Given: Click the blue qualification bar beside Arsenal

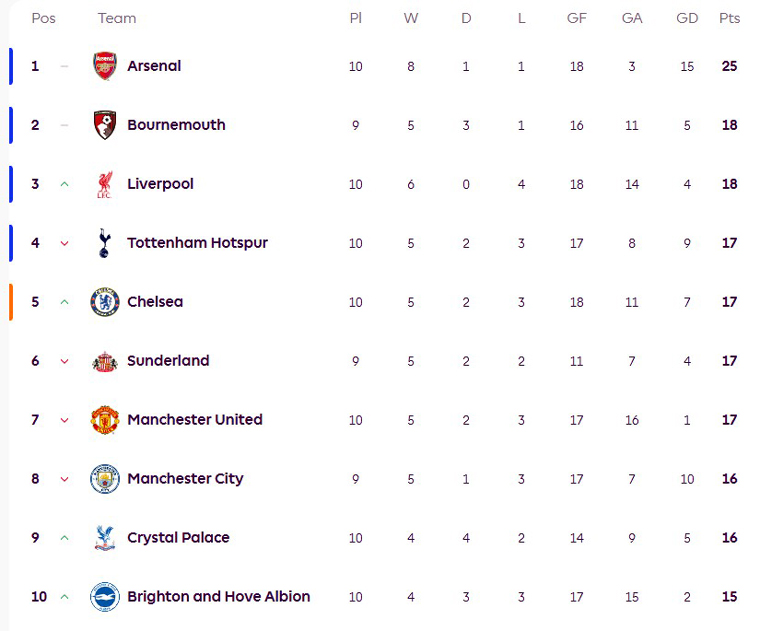Looking at the screenshot, I should pos(11,66).
